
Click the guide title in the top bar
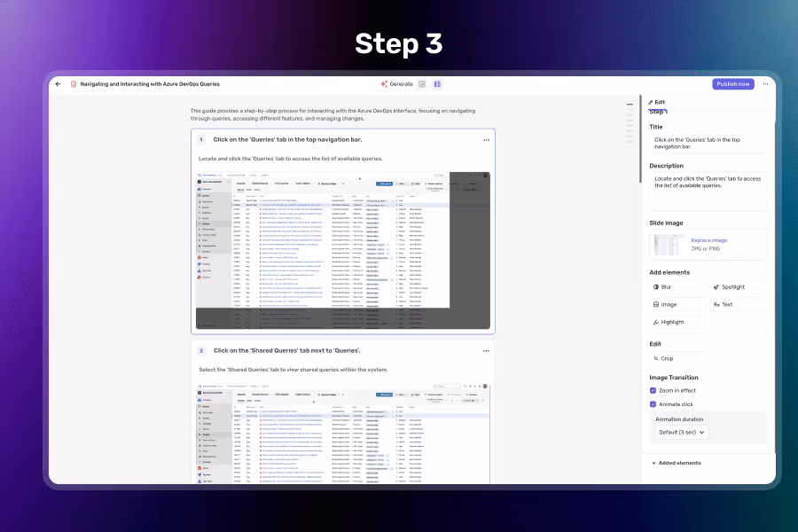[x=150, y=84]
